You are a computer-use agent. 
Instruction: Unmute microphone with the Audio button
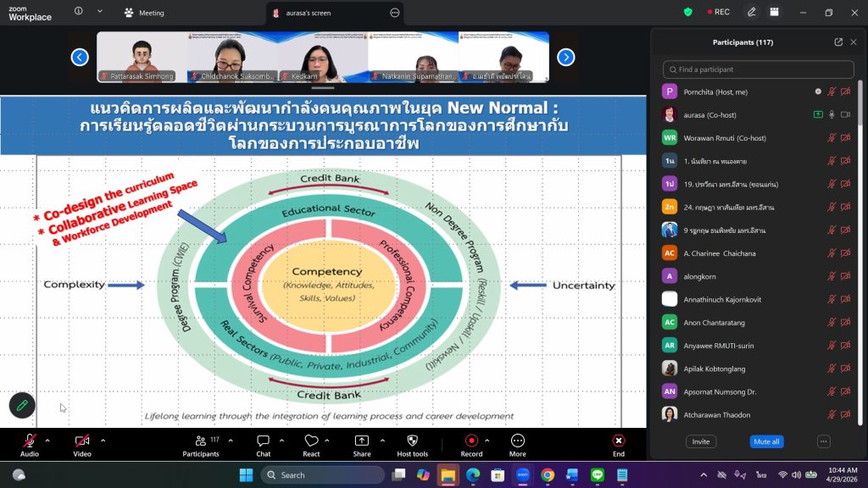tap(30, 441)
